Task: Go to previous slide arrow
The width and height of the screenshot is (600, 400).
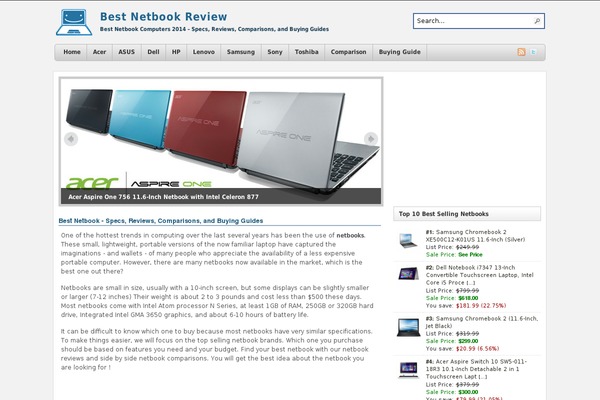Action: pyautogui.click(x=71, y=139)
